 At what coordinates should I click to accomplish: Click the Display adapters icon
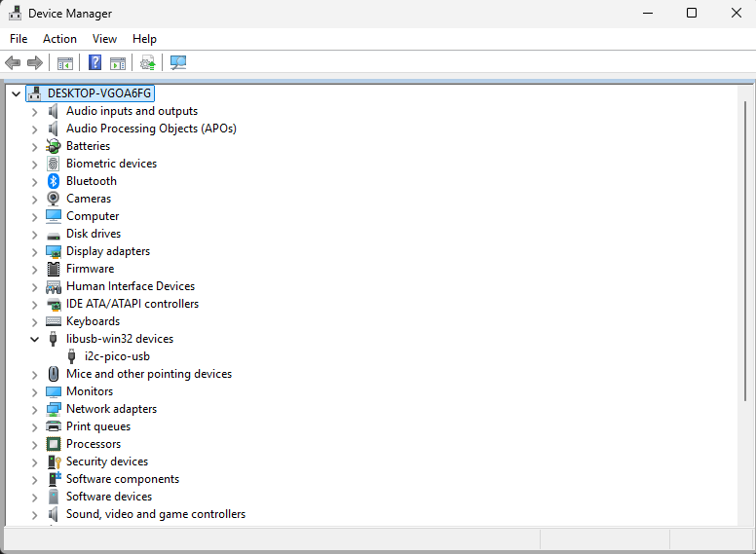coord(53,251)
